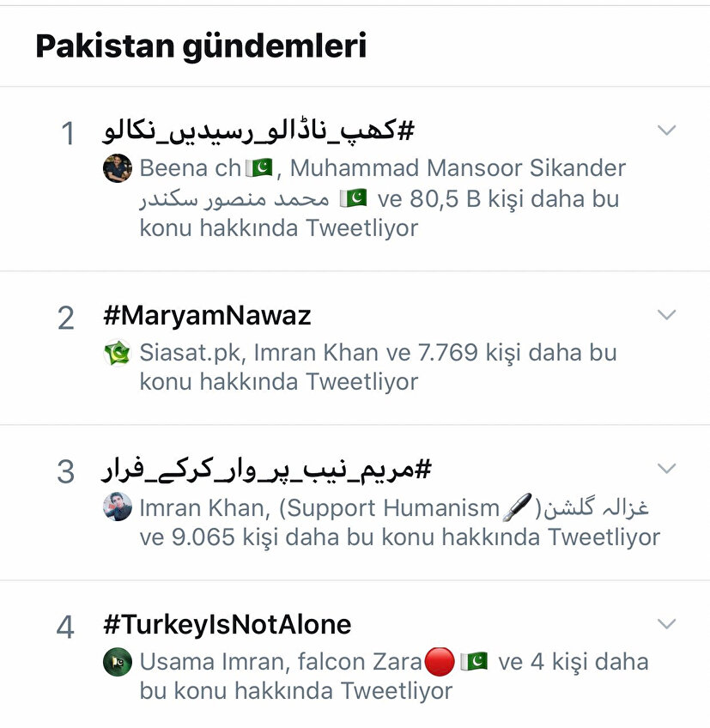This screenshot has height=728, width=710.
Task: Click the "Pakistan gündemleri" heading
Action: tap(201, 46)
